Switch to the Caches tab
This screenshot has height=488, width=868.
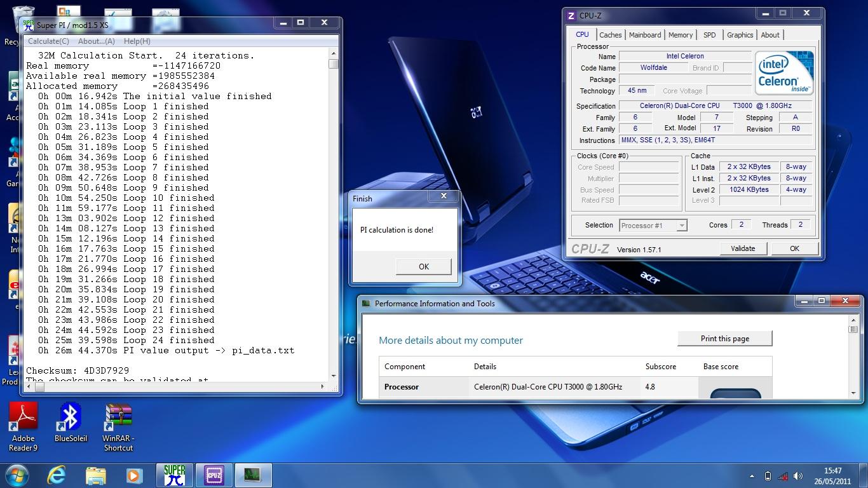click(611, 35)
